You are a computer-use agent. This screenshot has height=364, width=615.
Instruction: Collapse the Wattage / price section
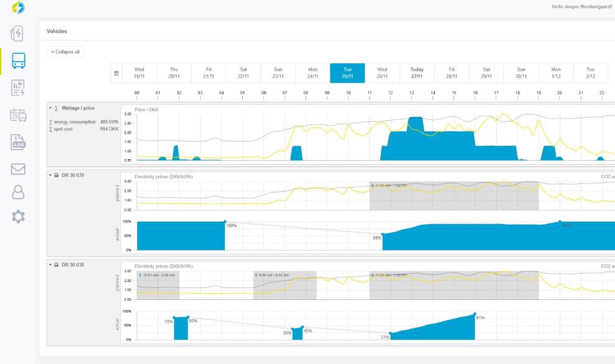(51, 108)
